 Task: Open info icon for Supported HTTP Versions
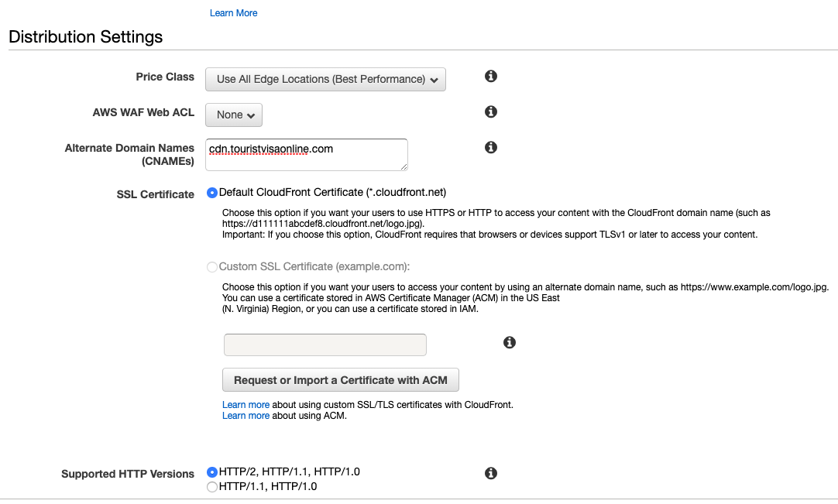tap(490, 473)
